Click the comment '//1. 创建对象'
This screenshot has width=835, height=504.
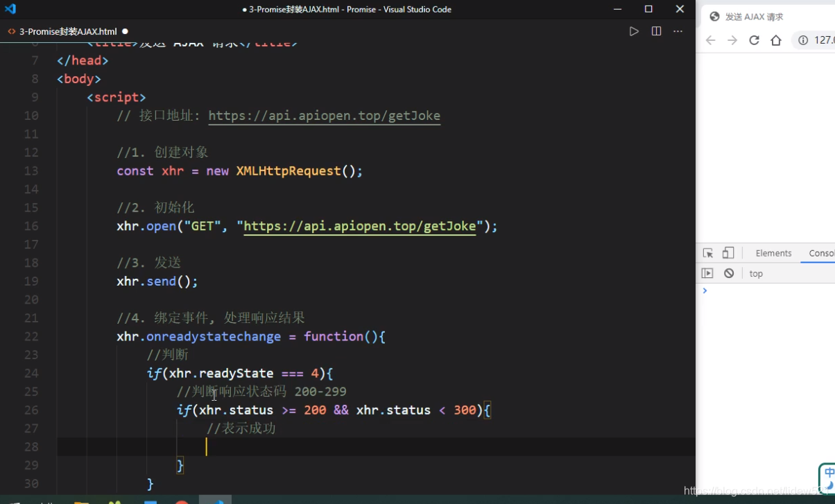click(162, 153)
